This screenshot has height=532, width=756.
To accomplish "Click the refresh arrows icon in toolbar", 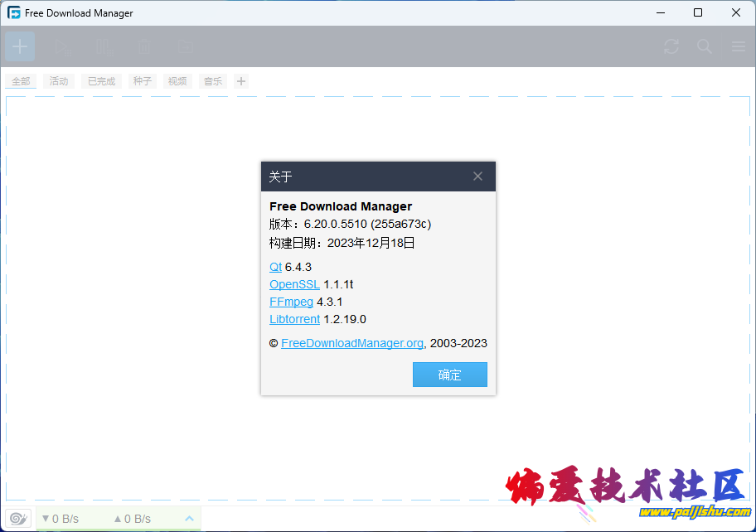I will pyautogui.click(x=671, y=46).
